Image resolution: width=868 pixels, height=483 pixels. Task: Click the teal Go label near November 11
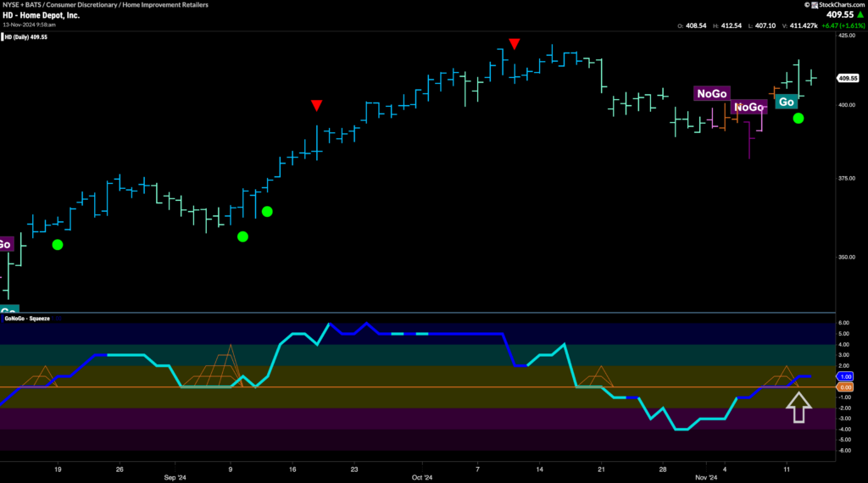[786, 102]
